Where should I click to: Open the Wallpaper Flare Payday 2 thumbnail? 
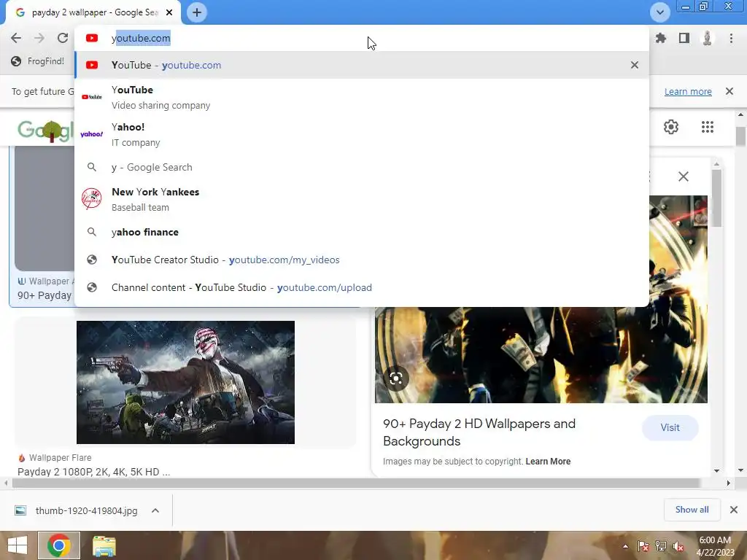point(186,382)
